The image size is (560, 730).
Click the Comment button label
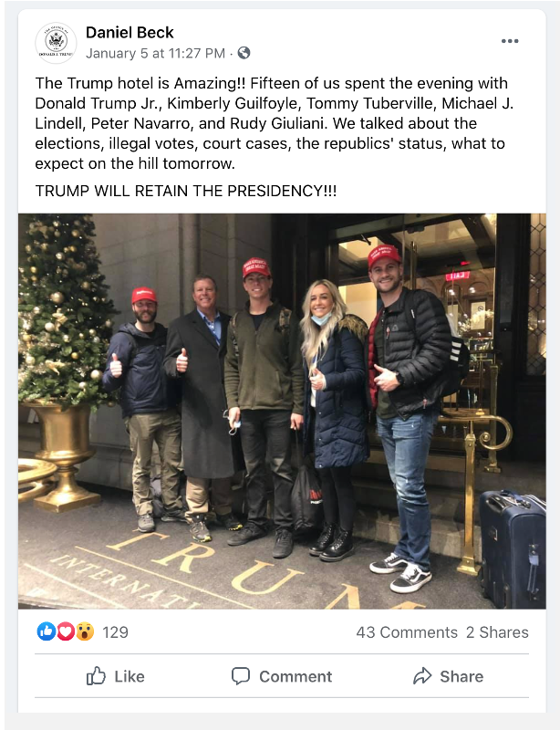[296, 676]
